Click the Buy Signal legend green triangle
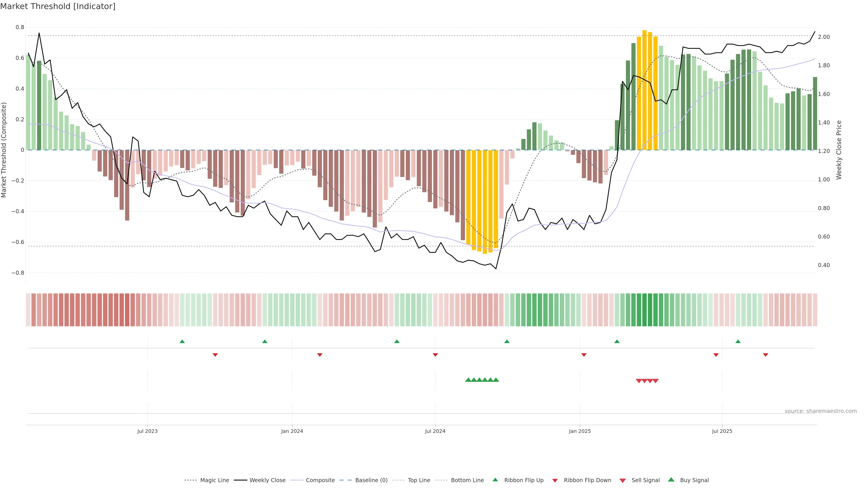 tap(671, 480)
